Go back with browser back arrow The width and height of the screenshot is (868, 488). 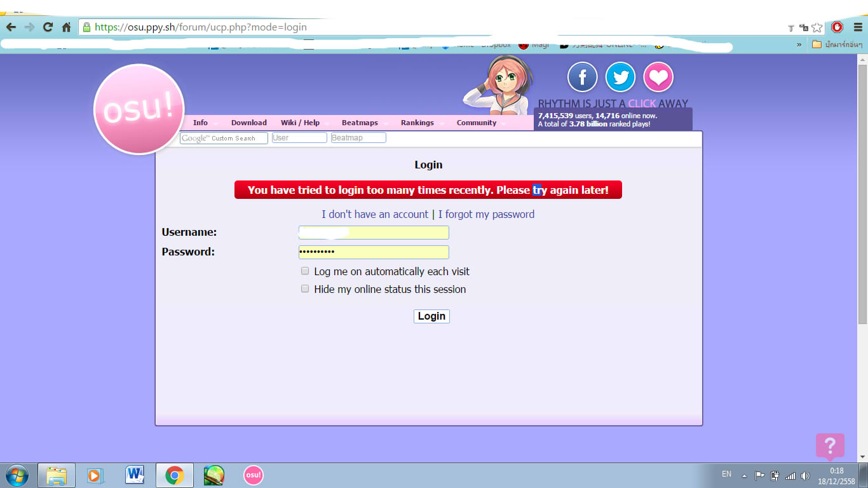[x=11, y=27]
